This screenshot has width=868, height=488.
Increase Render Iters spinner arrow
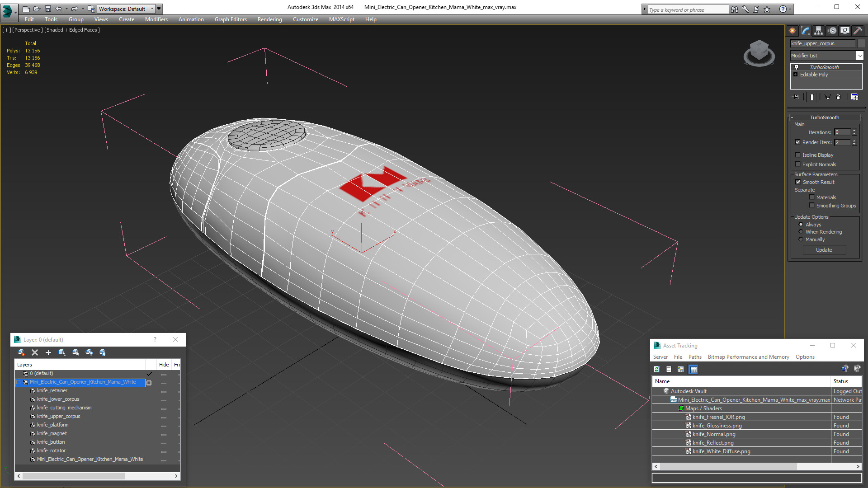(854, 141)
